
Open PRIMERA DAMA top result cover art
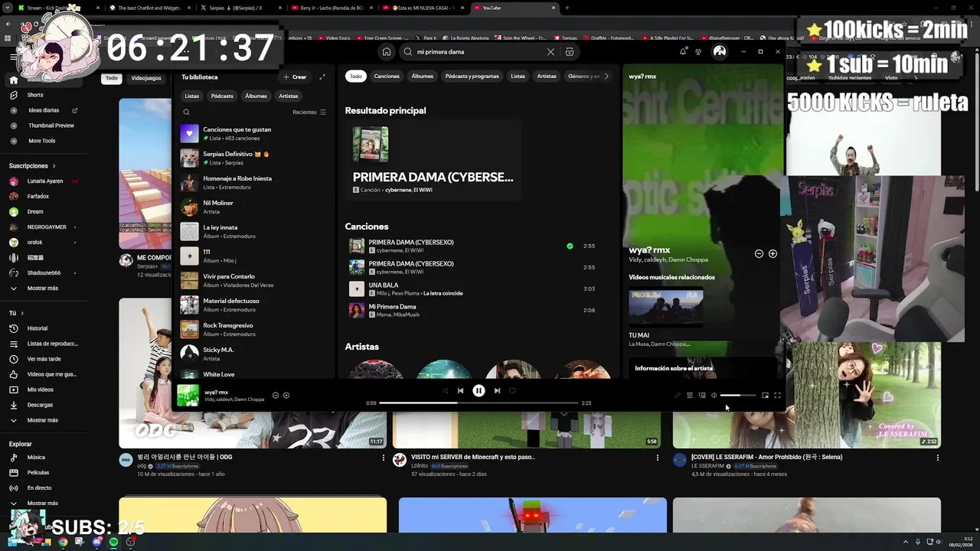(371, 145)
